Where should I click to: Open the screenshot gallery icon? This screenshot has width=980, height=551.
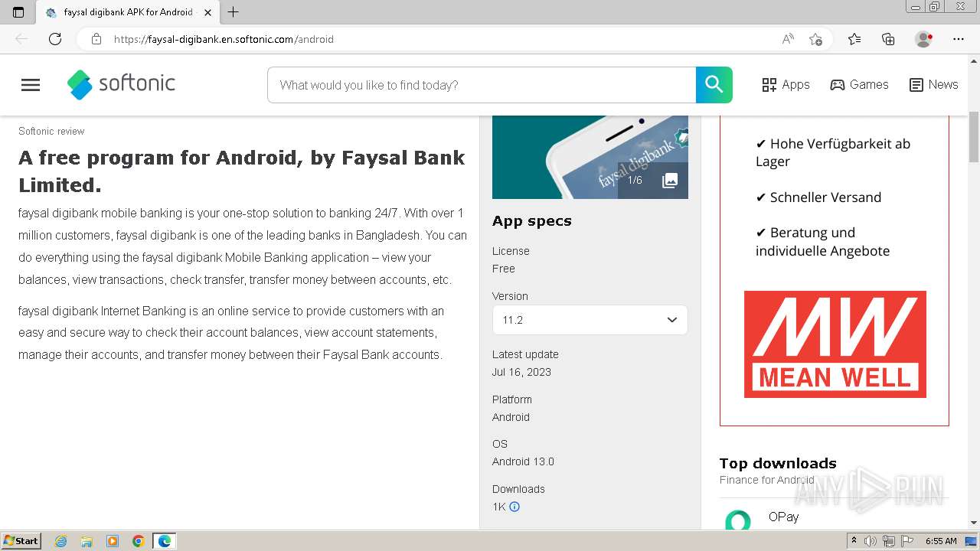(x=670, y=181)
